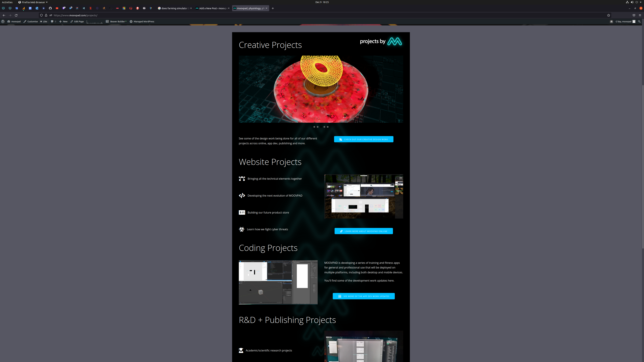Open the WordPress logo admin menu
This screenshot has height=362, width=644.
(x=3, y=21)
